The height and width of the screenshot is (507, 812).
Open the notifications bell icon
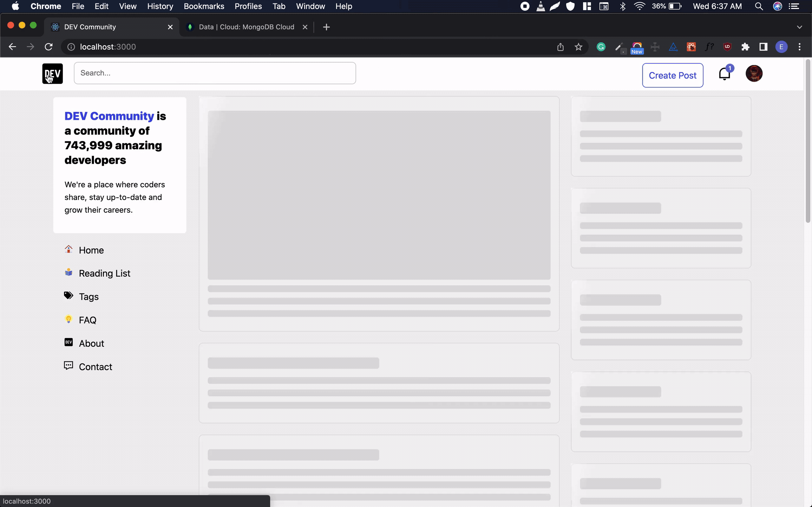(724, 74)
